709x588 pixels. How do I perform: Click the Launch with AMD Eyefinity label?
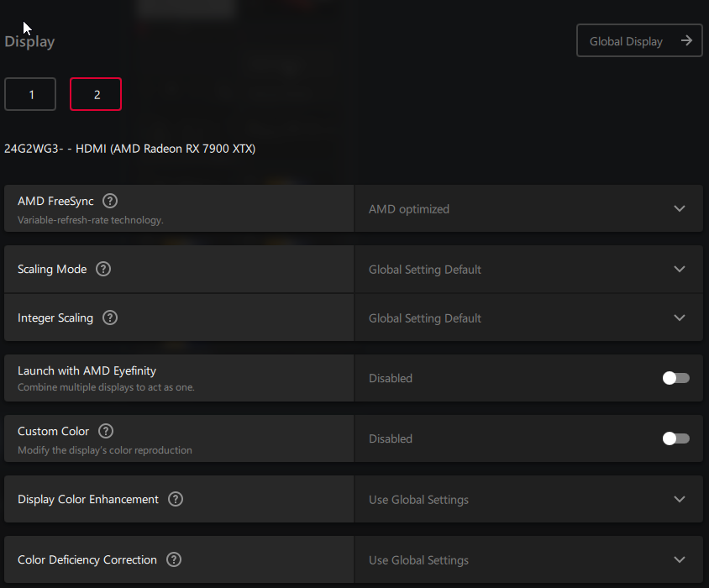87,370
